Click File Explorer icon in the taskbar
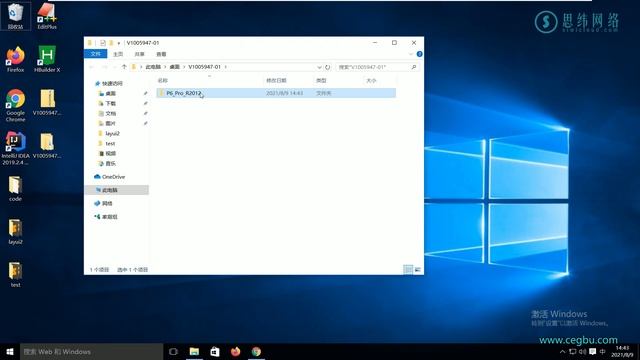The height and width of the screenshot is (360, 640). [194, 351]
